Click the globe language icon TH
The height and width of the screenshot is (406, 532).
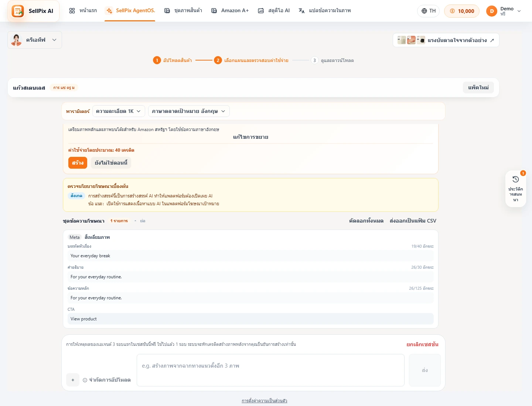424,11
